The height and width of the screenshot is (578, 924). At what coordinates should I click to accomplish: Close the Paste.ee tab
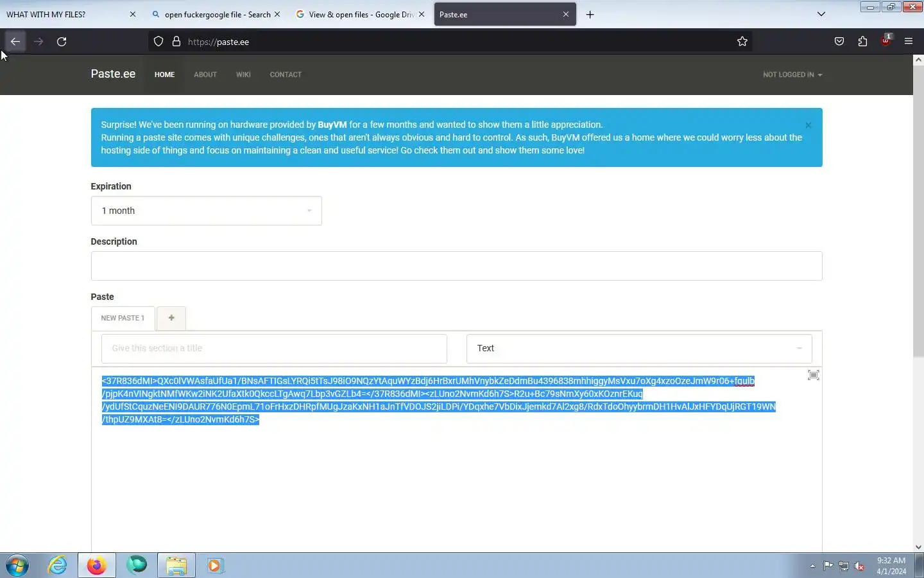pos(566,14)
